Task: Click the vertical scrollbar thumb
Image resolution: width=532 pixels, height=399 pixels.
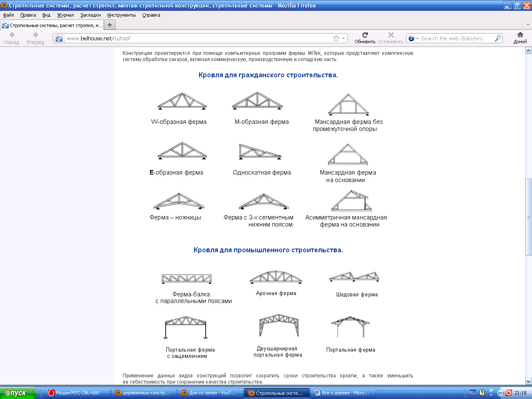Action: click(x=528, y=217)
